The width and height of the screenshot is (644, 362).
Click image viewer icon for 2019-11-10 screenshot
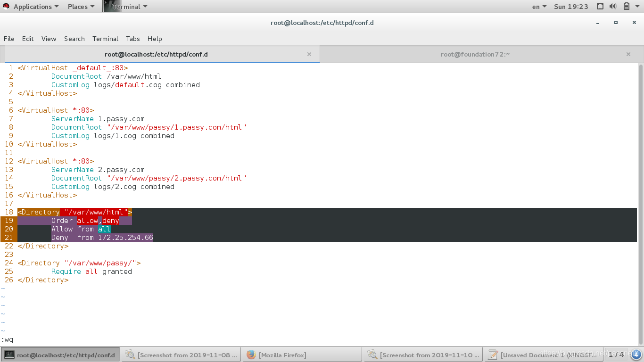pyautogui.click(x=372, y=354)
